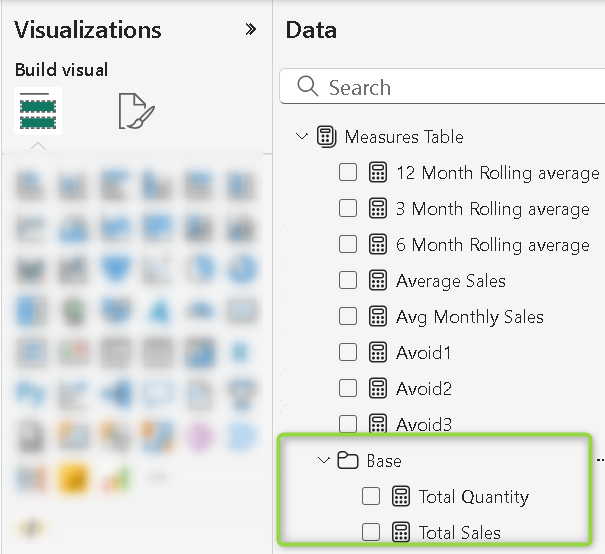Click the calculator icon next to Avoid2

coord(378,388)
